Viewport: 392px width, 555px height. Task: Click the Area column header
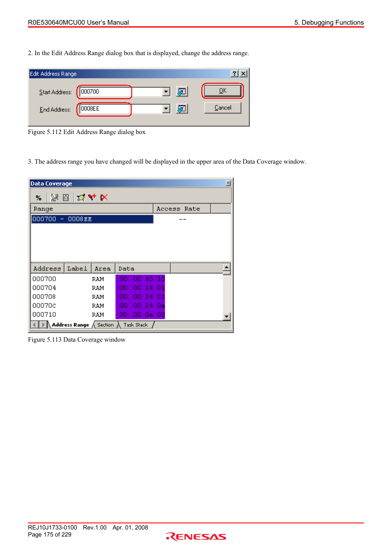[x=103, y=268]
